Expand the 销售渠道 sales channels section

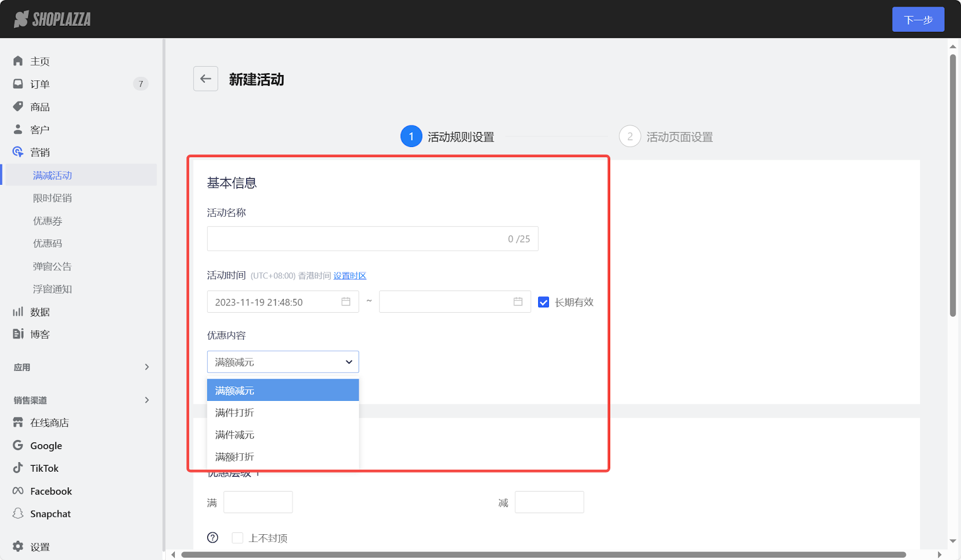pyautogui.click(x=147, y=400)
